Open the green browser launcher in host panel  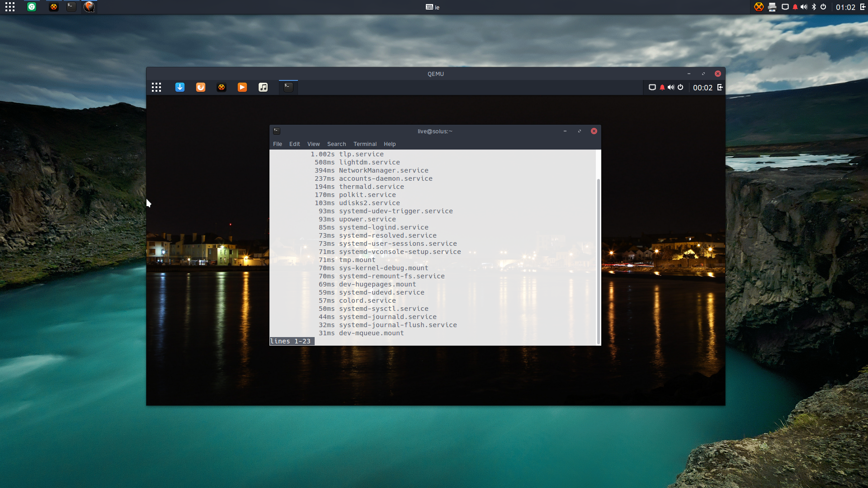[x=32, y=7]
